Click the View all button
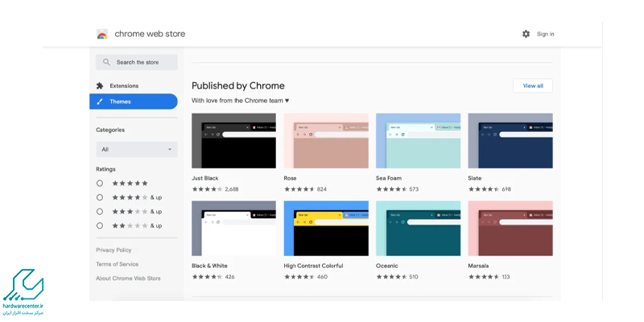The height and width of the screenshot is (322, 644). coord(533,86)
